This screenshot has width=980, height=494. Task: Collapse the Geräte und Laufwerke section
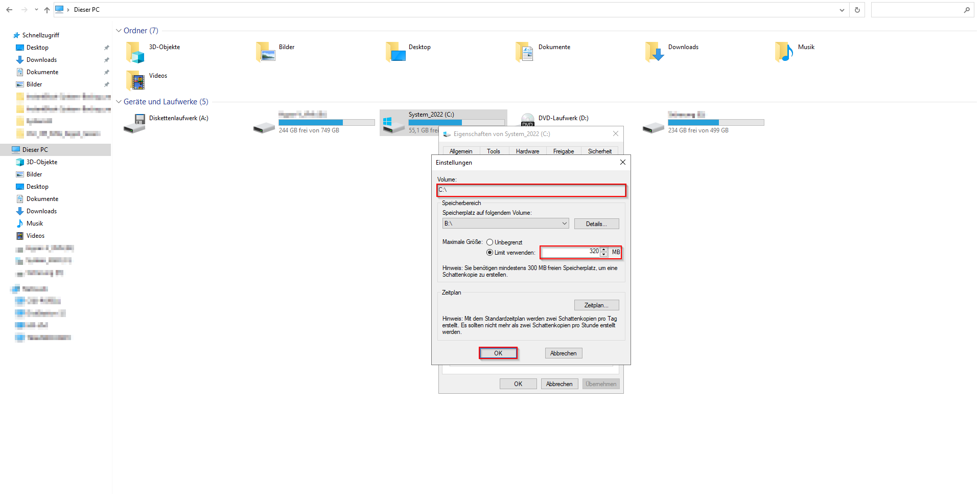coord(119,102)
